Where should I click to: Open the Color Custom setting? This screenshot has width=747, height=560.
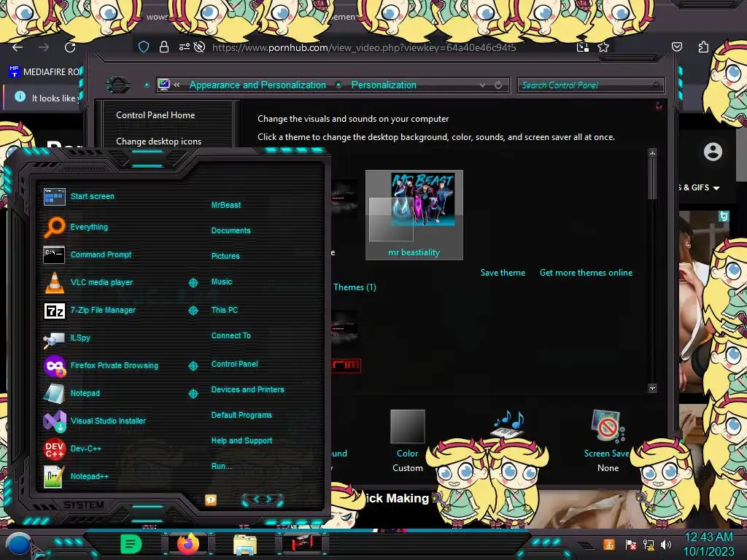[407, 440]
